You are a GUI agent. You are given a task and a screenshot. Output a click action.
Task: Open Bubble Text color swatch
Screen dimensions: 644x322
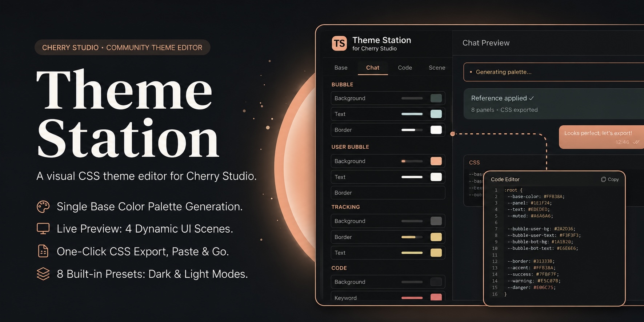[436, 114]
